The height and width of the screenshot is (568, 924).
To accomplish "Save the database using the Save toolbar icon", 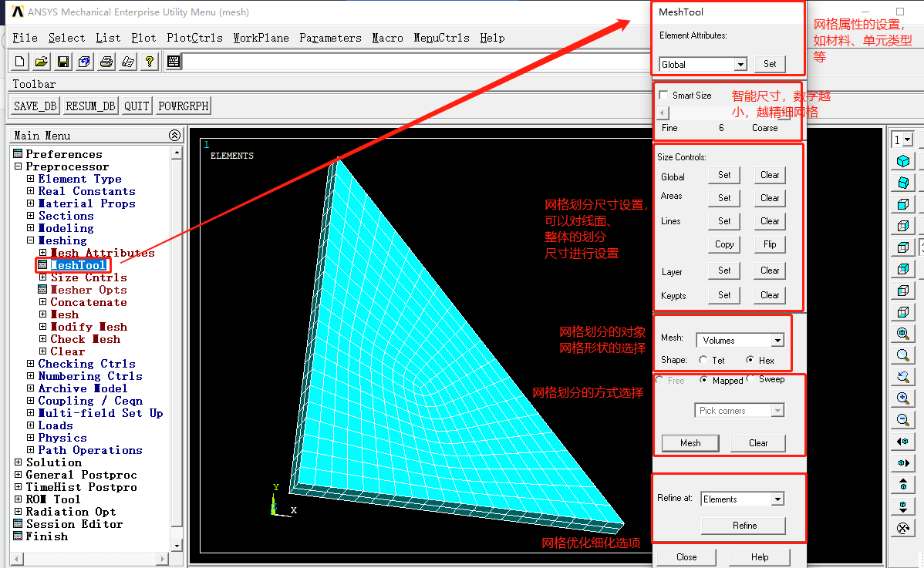I will pyautogui.click(x=63, y=61).
